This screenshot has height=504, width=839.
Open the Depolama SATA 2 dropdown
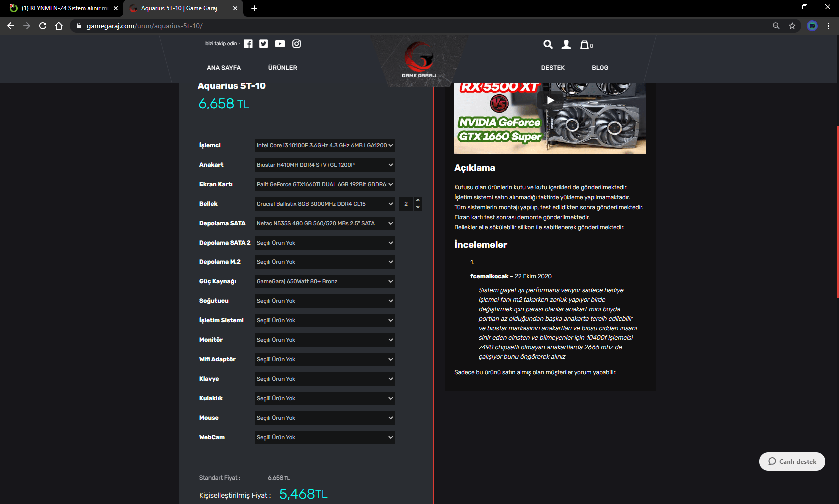pyautogui.click(x=325, y=243)
